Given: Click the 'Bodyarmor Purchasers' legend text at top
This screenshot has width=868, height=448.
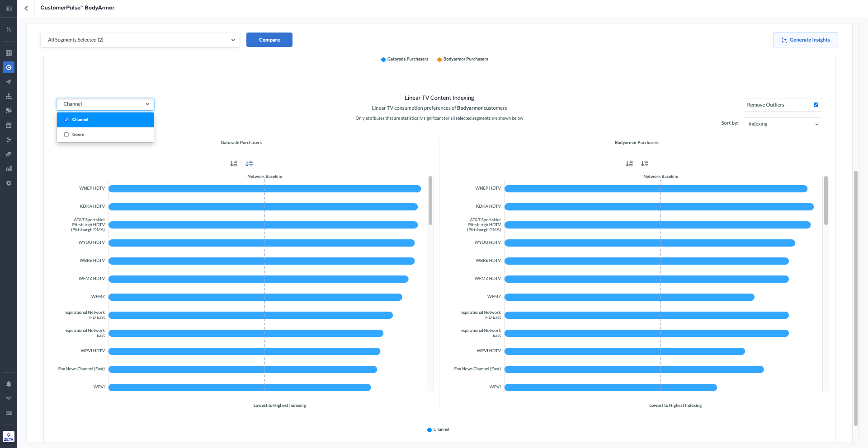Looking at the screenshot, I should (466, 59).
